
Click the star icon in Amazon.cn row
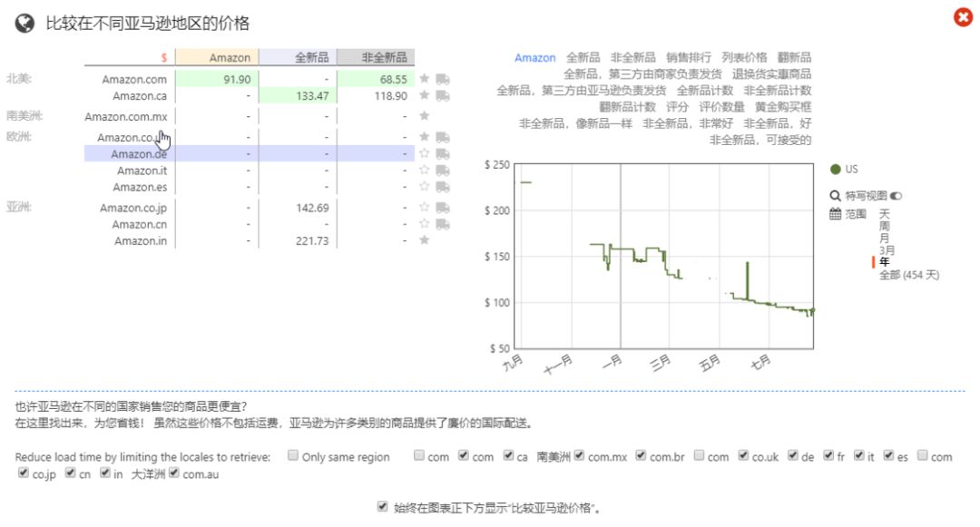[425, 223]
